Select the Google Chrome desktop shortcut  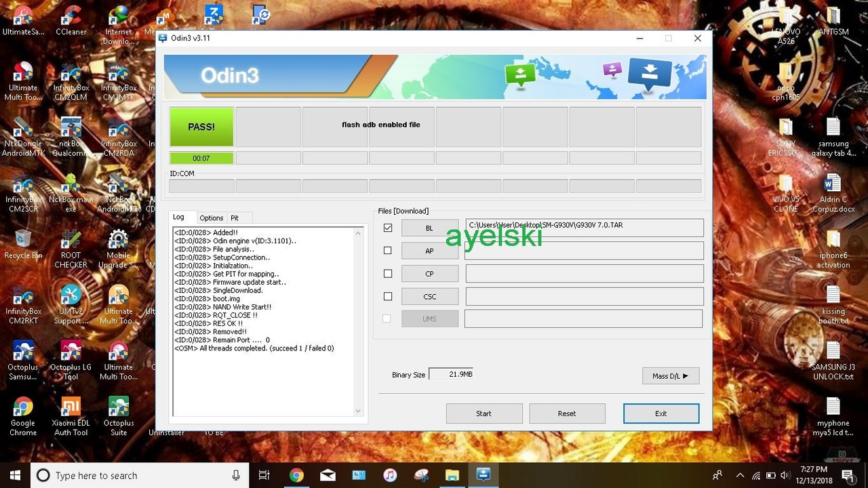[x=23, y=417]
